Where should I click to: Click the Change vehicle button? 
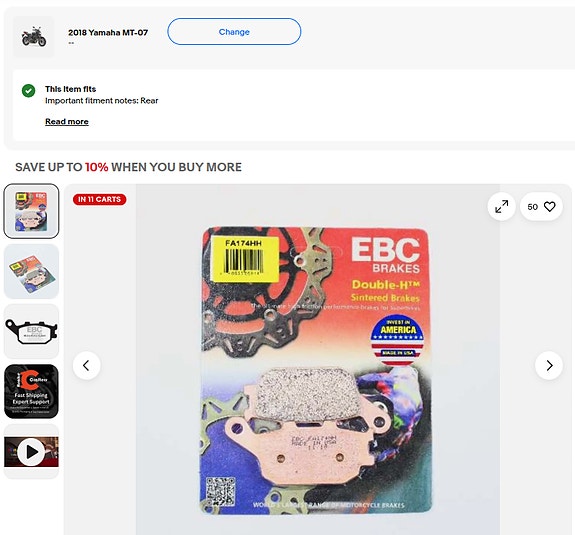(234, 32)
